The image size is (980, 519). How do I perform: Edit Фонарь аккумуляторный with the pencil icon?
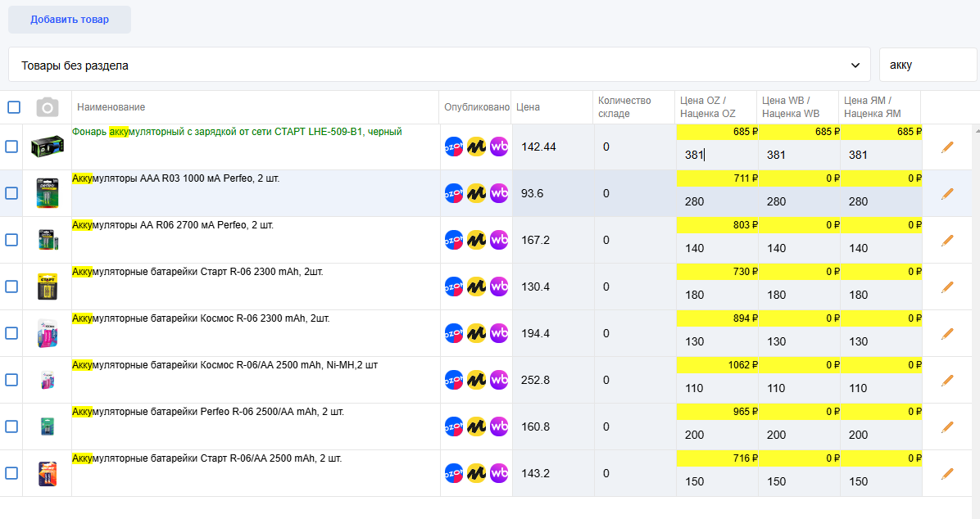(947, 147)
